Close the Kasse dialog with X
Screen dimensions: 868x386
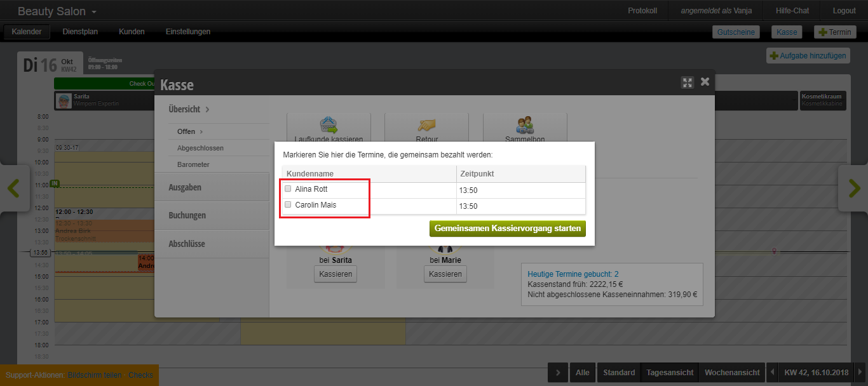point(705,82)
